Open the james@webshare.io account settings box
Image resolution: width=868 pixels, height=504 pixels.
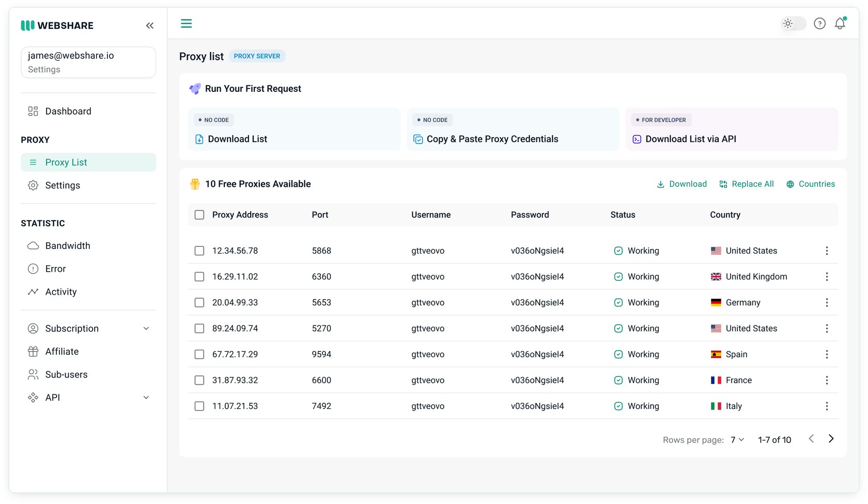tap(88, 62)
